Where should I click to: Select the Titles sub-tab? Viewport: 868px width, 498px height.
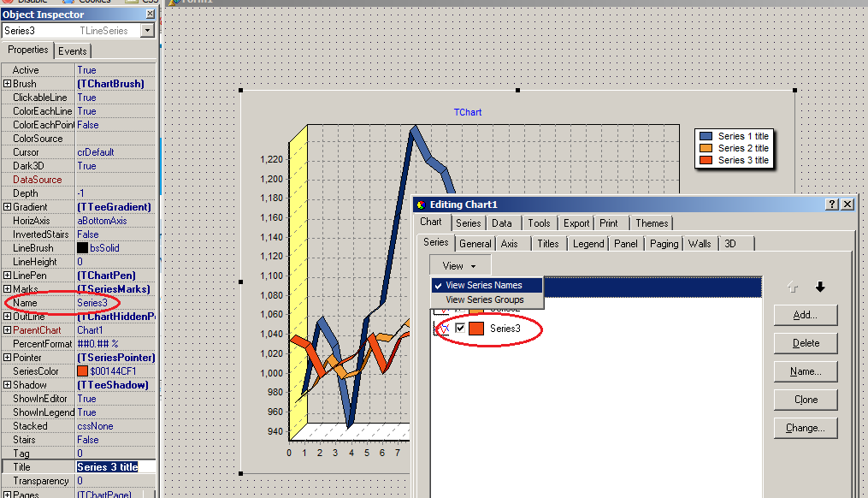coord(548,244)
